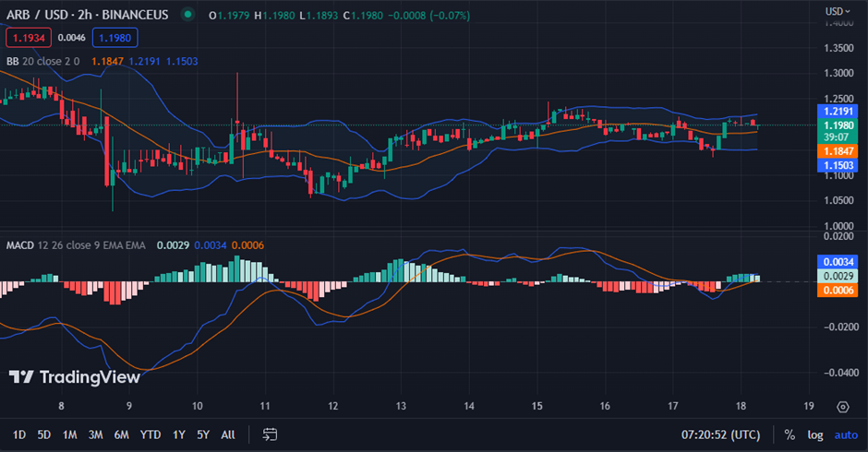
Task: Select the YTD time range
Action: (148, 434)
